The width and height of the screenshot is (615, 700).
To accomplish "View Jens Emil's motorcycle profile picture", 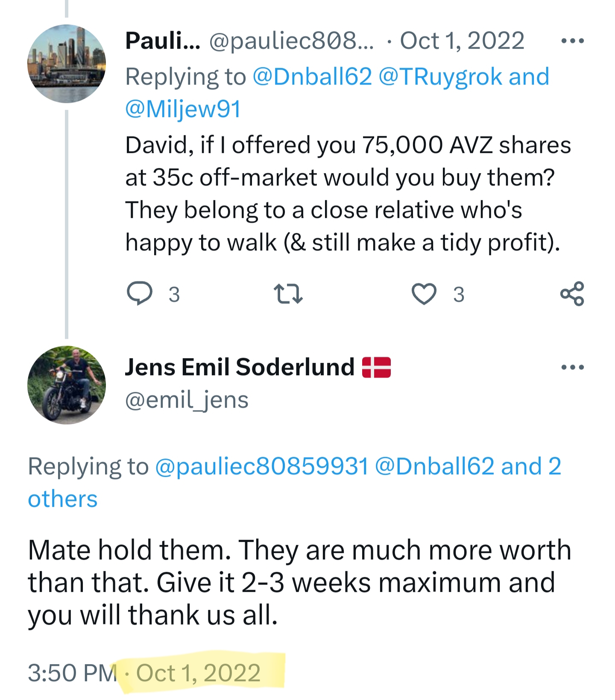I will point(67,385).
